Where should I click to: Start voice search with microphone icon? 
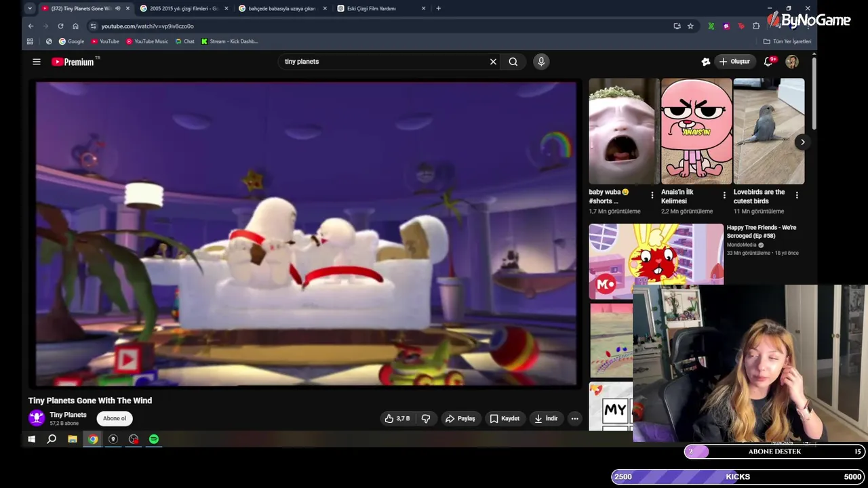tap(541, 62)
